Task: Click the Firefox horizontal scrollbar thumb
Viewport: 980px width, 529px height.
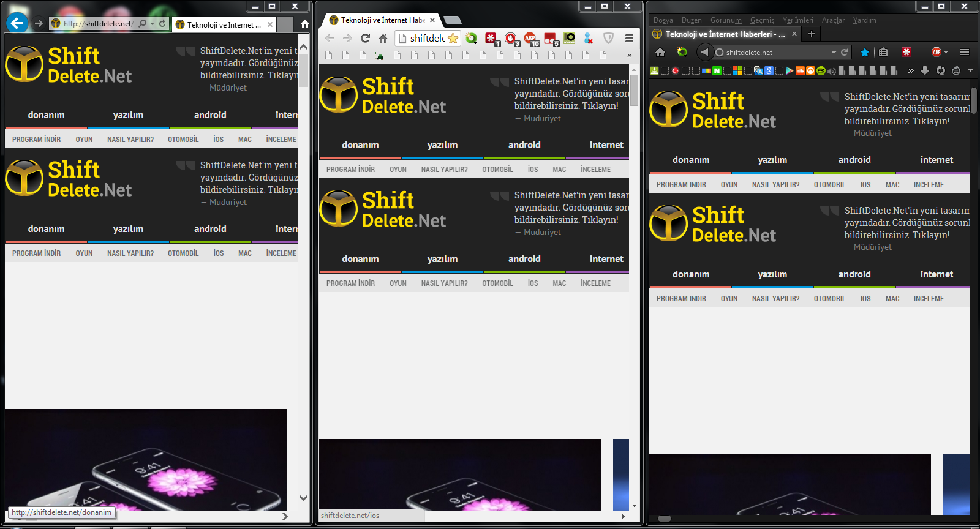Action: (x=665, y=519)
